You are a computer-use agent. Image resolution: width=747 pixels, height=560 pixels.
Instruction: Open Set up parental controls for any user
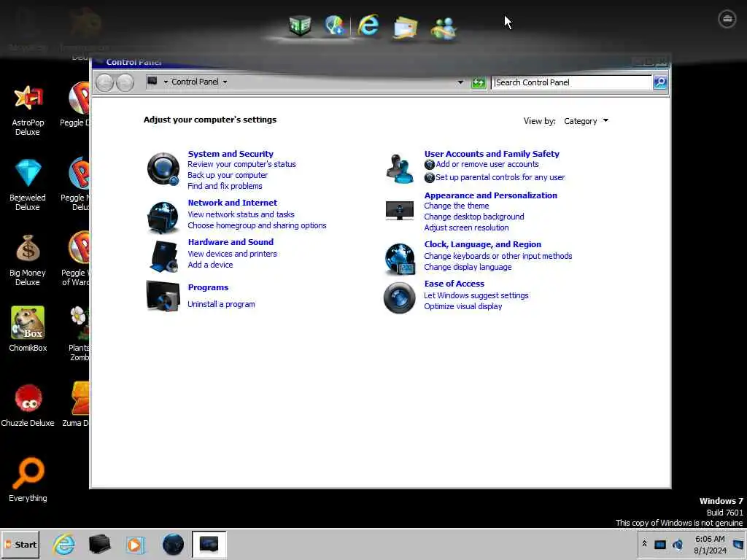point(500,178)
